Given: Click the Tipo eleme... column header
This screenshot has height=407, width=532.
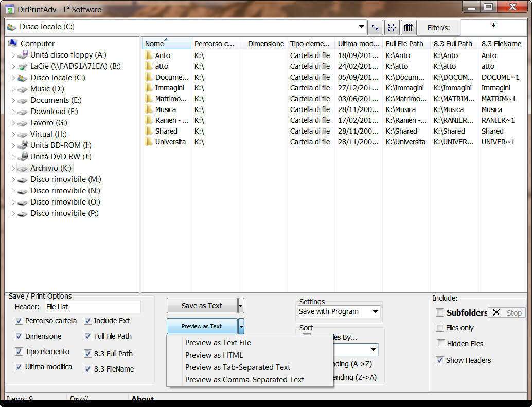Looking at the screenshot, I should [311, 44].
